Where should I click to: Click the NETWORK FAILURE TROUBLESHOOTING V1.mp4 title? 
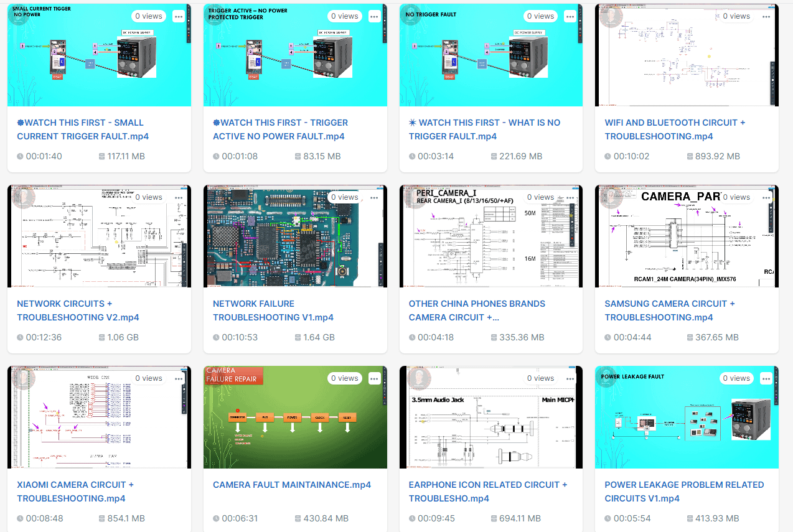point(273,310)
